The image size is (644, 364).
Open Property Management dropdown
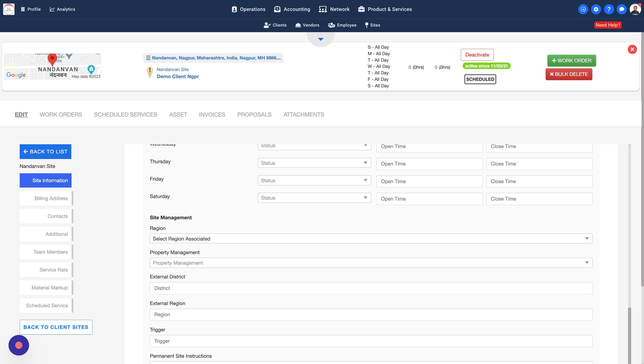tap(371, 263)
